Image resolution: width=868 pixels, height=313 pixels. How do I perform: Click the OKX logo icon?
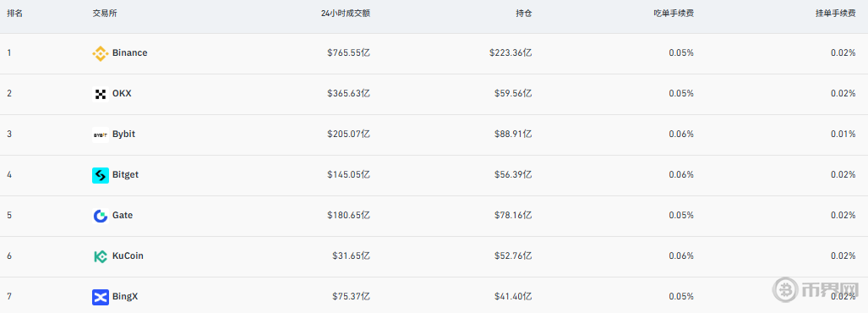(101, 94)
